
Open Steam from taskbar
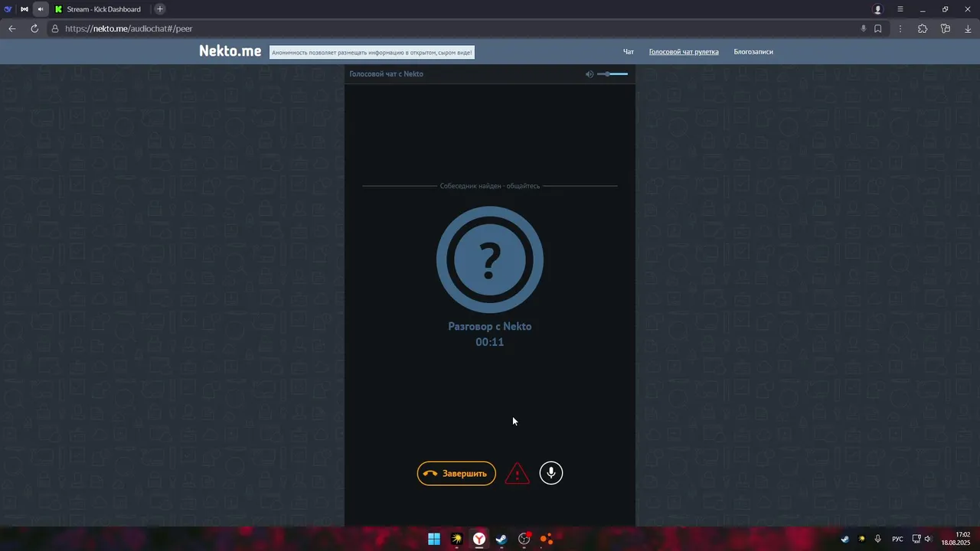(x=501, y=539)
